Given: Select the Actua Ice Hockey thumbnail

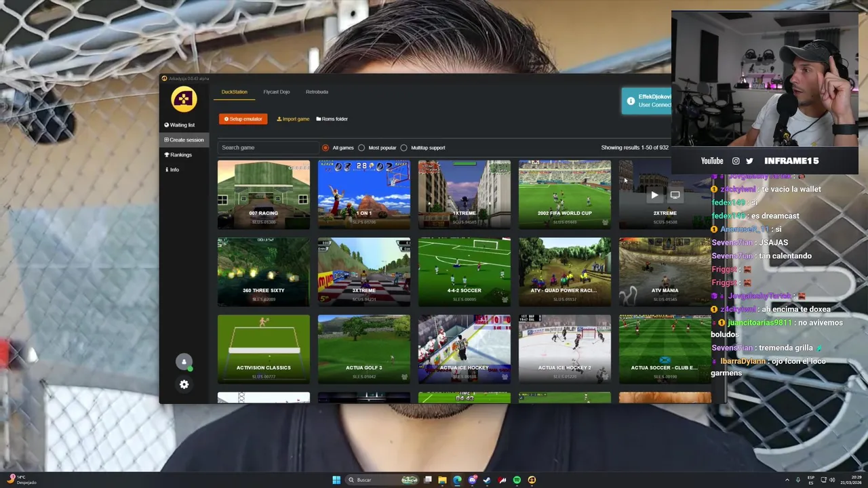Looking at the screenshot, I should (x=465, y=349).
